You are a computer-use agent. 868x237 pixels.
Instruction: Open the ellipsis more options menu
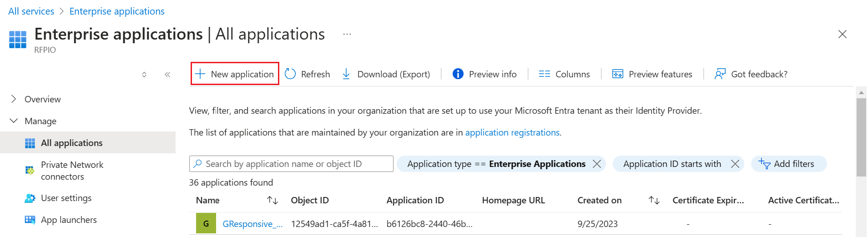point(347,34)
